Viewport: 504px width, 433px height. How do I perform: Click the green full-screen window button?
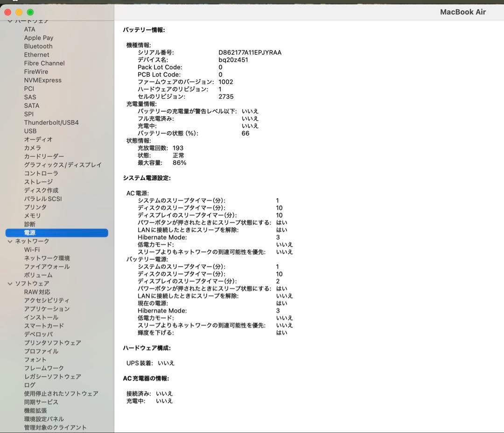(30, 12)
